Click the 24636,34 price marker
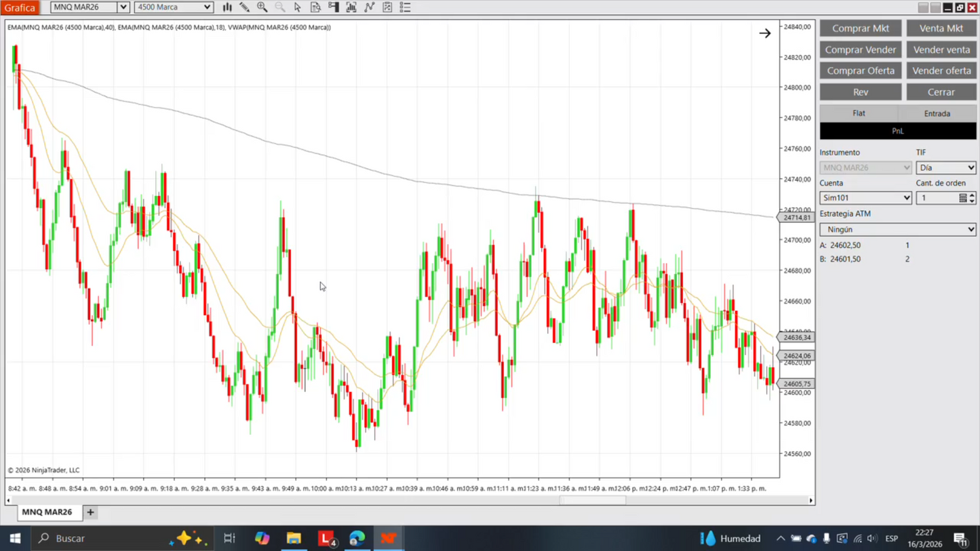980x551 pixels. tap(796, 338)
